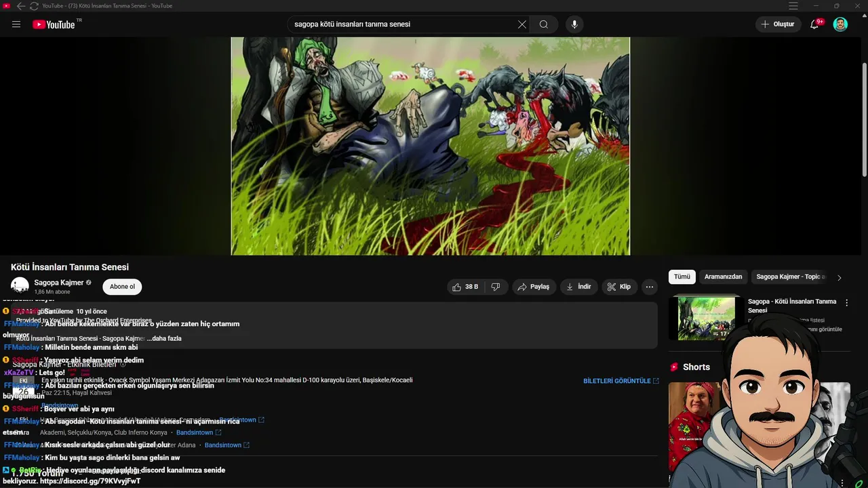Open options for Sagopa recommended video
This screenshot has height=488, width=868.
[x=846, y=303]
